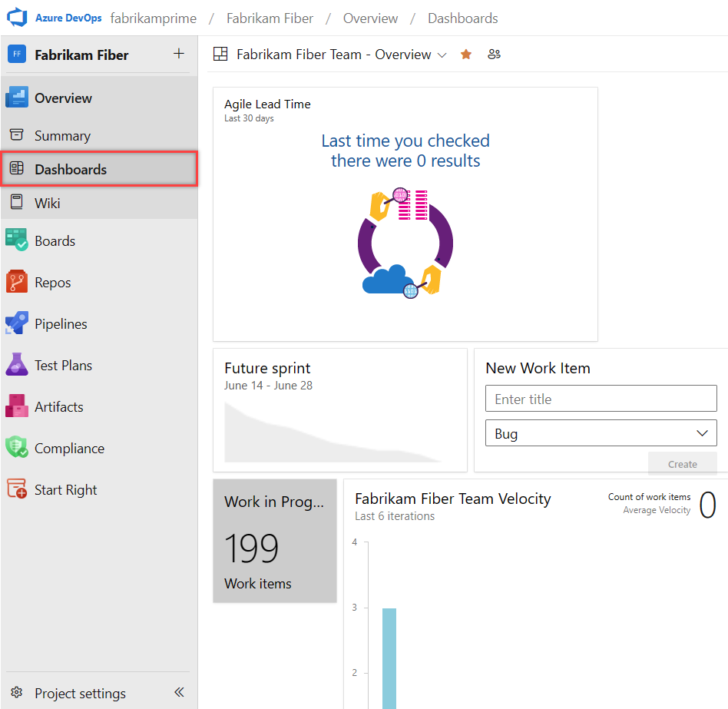Open Artifacts hub in sidebar
The height and width of the screenshot is (709, 728).
click(58, 406)
